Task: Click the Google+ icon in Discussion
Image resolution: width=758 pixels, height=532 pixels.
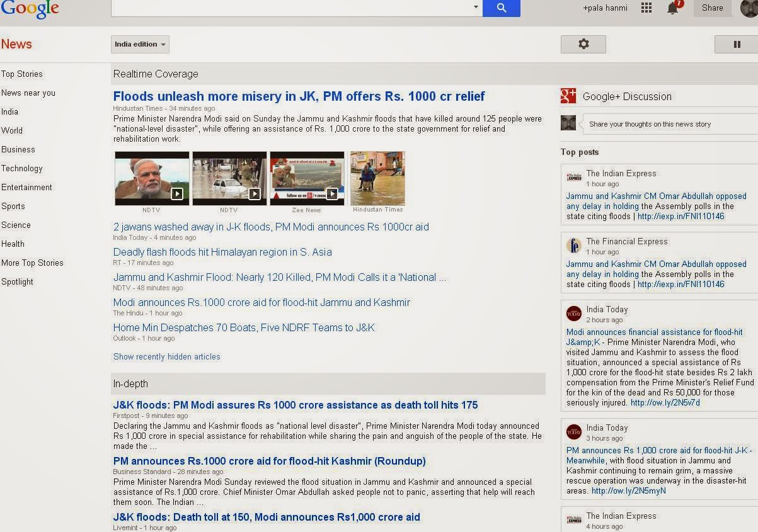Action: tap(568, 96)
